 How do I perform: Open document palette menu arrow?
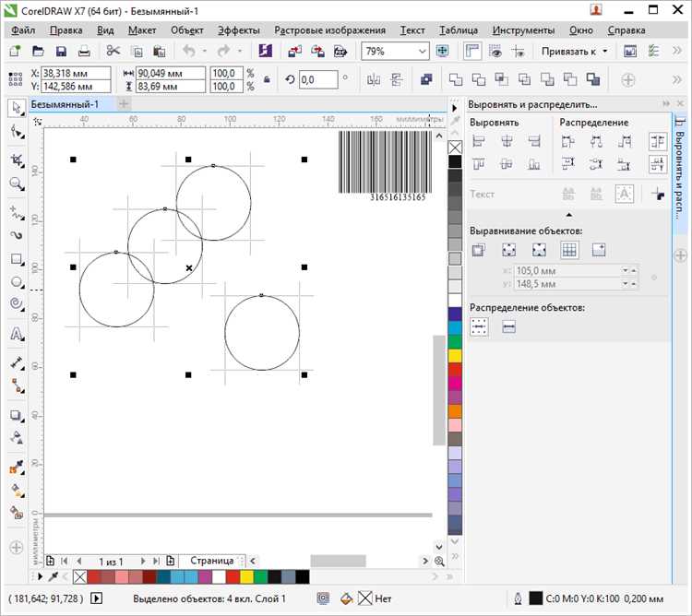point(41,576)
